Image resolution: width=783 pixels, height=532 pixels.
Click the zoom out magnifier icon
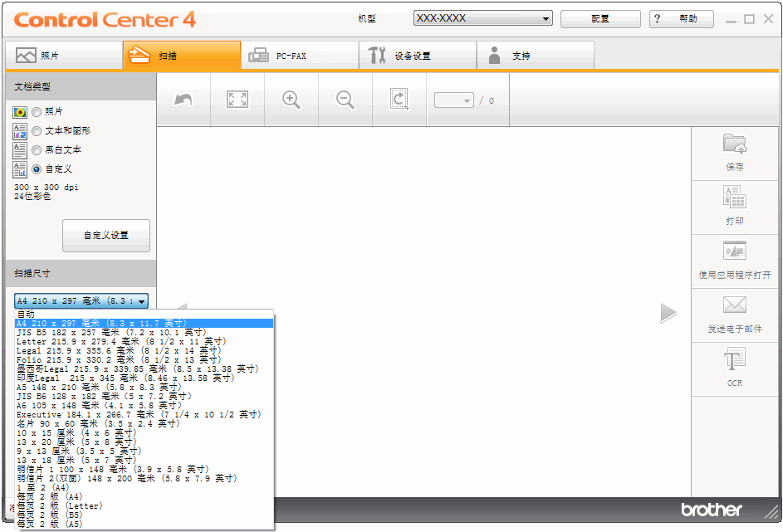[x=345, y=100]
